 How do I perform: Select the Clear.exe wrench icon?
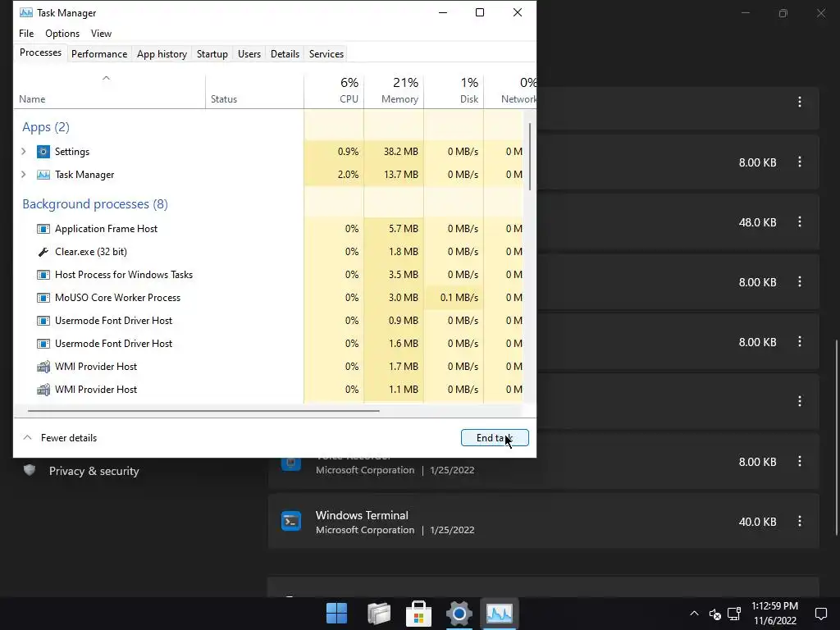43,252
